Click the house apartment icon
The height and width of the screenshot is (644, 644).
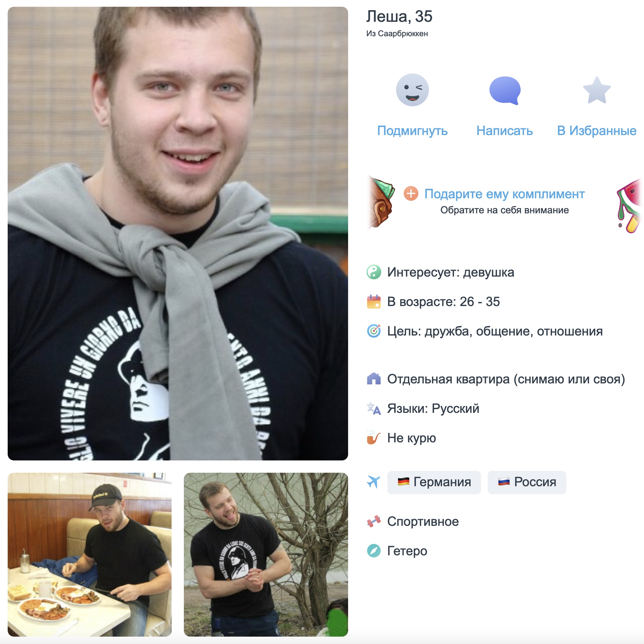[x=374, y=379]
